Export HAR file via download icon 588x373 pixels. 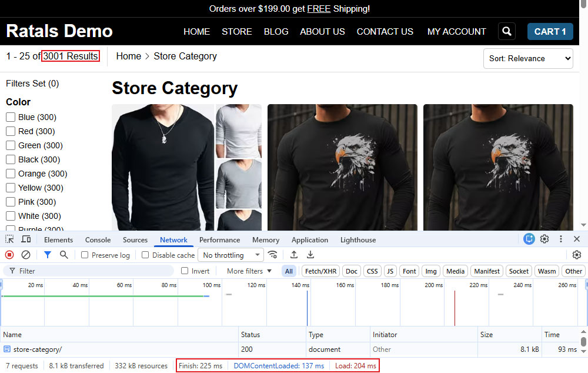pos(310,255)
